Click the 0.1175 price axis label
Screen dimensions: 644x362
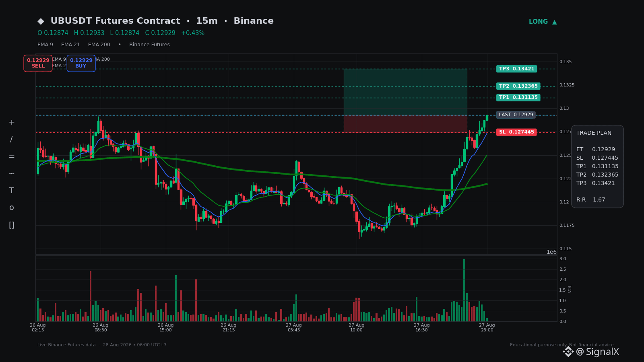tap(567, 225)
